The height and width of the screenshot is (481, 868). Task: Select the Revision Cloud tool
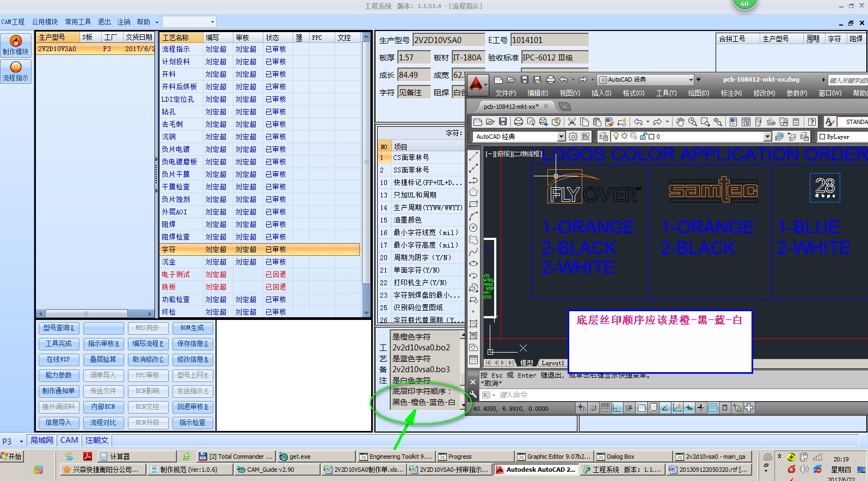473,239
